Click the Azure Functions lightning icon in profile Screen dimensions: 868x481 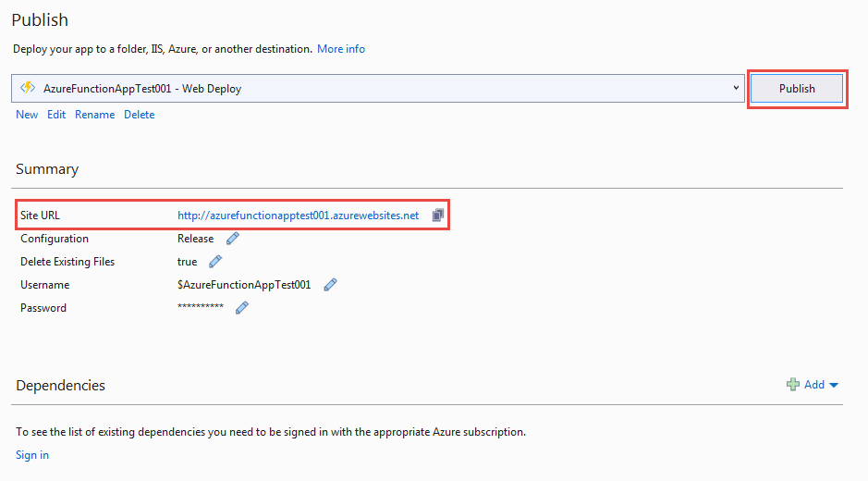click(x=28, y=88)
